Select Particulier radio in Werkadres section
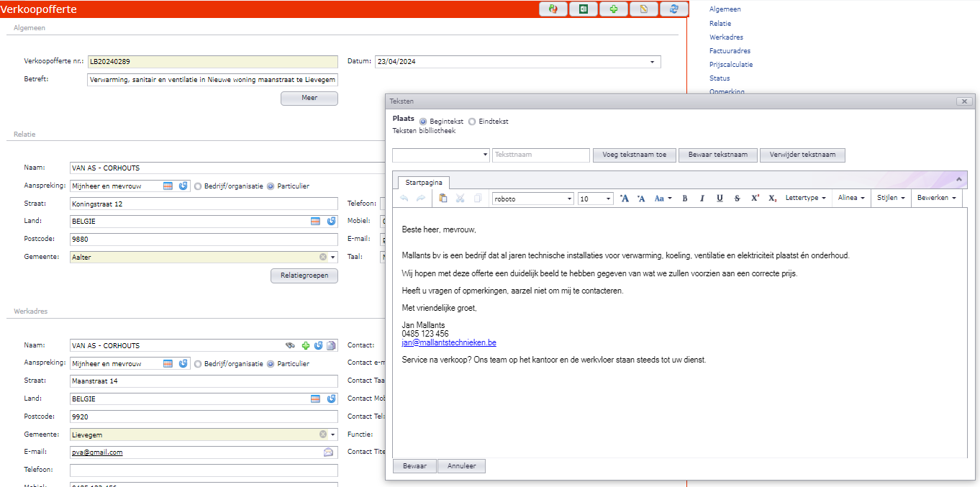Viewport: 980px width, 487px height. coord(271,364)
